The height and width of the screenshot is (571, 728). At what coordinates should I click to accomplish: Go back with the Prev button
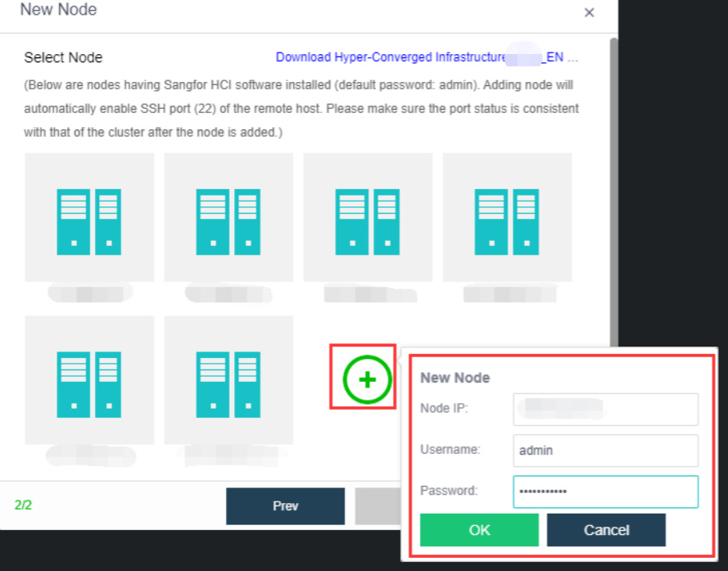pyautogui.click(x=285, y=505)
